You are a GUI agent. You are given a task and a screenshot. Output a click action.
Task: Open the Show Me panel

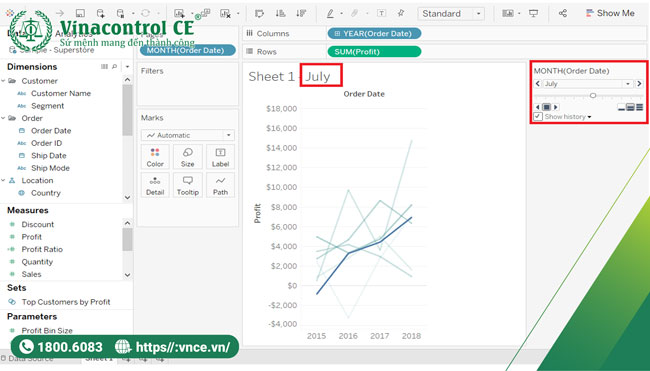(610, 13)
